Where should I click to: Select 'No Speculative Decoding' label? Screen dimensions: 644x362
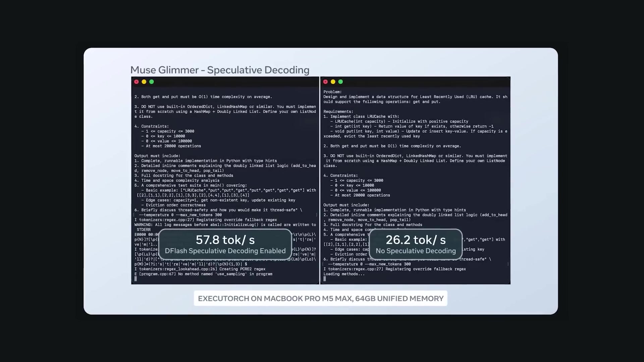(x=416, y=251)
